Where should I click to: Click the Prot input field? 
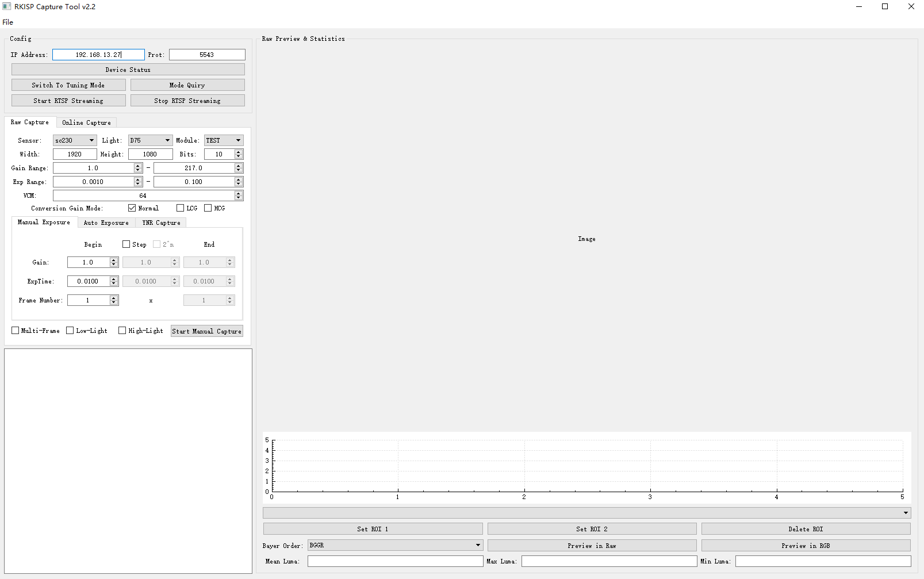pos(207,55)
